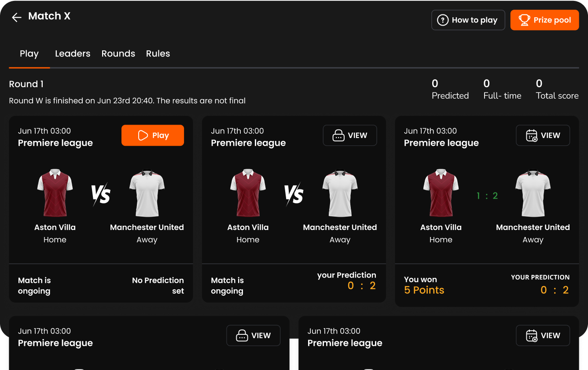Image resolution: width=588 pixels, height=370 pixels.
Task: Click the play icon on the orange Play button
Action: click(143, 135)
